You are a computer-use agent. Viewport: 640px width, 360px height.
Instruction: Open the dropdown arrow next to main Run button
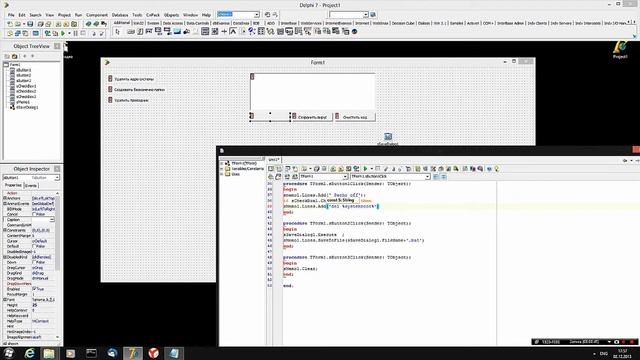click(x=69, y=33)
